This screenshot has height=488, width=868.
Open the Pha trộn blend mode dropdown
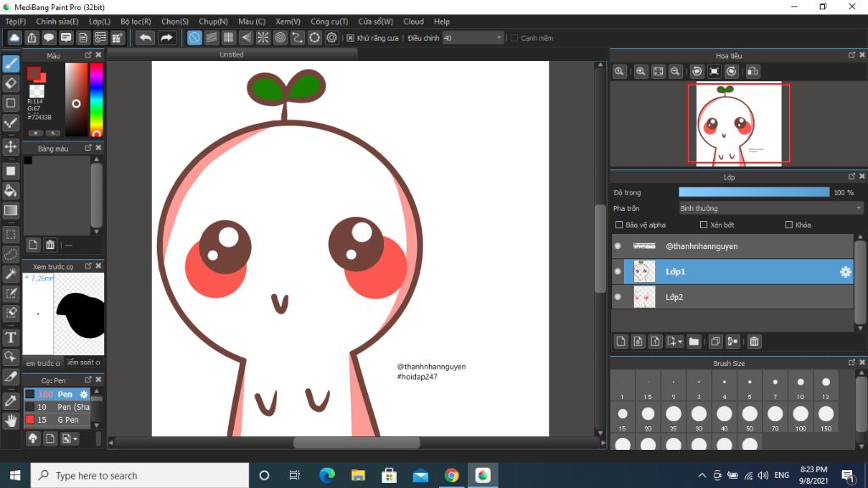(771, 208)
